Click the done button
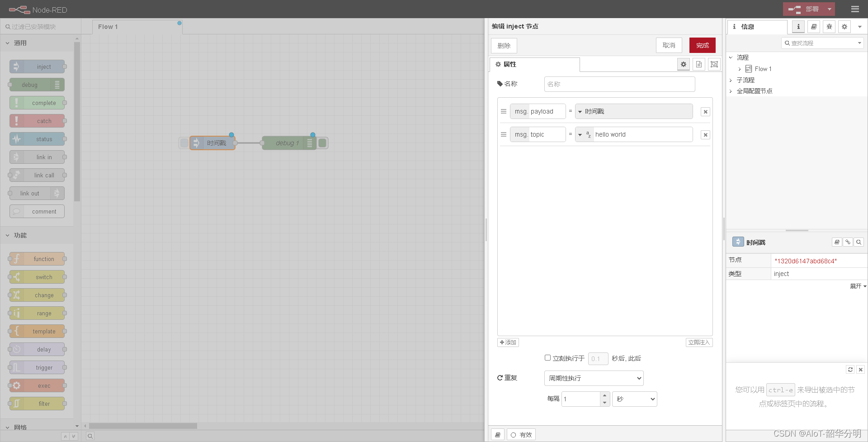This screenshot has width=868, height=442. coord(703,45)
